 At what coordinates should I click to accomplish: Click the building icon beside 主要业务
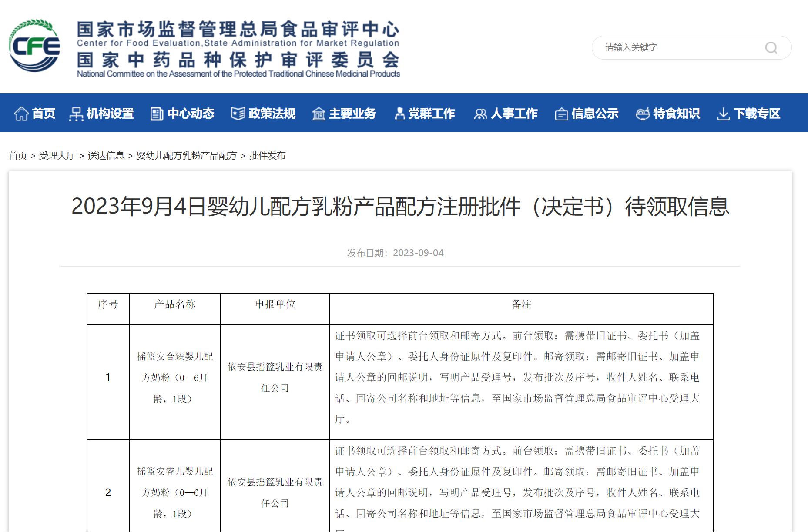(x=319, y=114)
